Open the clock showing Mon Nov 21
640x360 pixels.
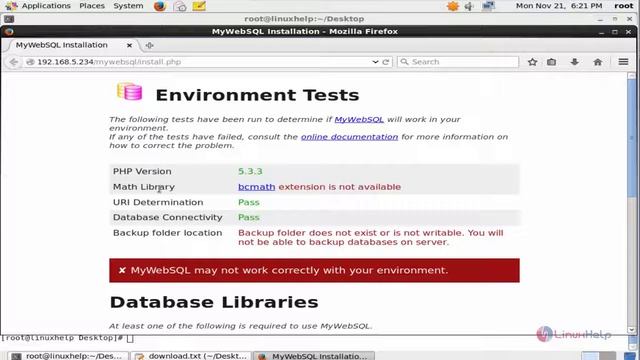point(559,6)
